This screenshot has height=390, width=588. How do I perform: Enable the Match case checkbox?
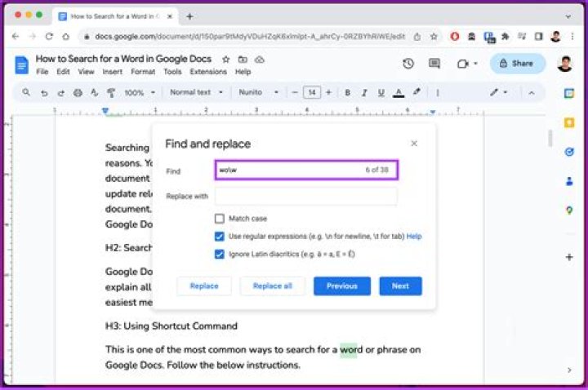point(219,219)
